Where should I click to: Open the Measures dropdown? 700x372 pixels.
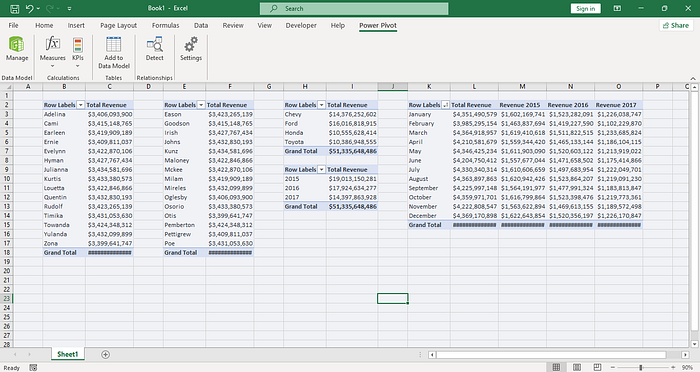pos(52,53)
